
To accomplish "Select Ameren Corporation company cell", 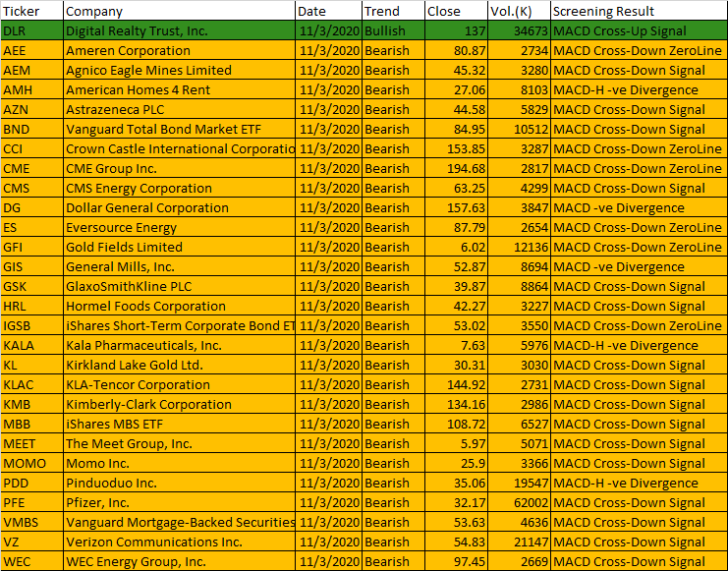I will (179, 50).
